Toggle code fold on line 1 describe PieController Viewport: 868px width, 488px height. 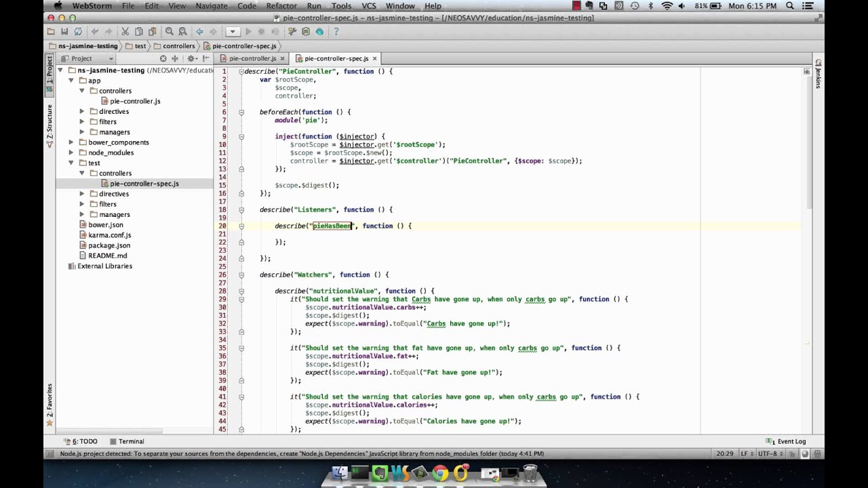pyautogui.click(x=241, y=71)
